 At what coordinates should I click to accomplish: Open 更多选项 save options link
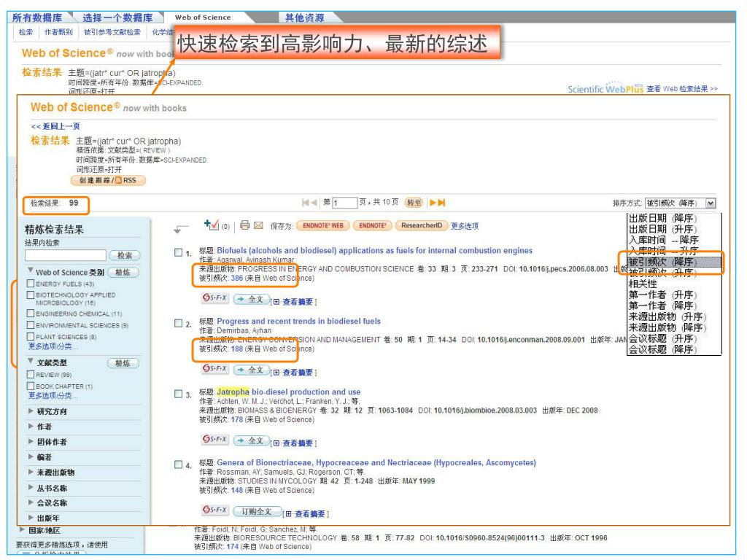click(465, 226)
